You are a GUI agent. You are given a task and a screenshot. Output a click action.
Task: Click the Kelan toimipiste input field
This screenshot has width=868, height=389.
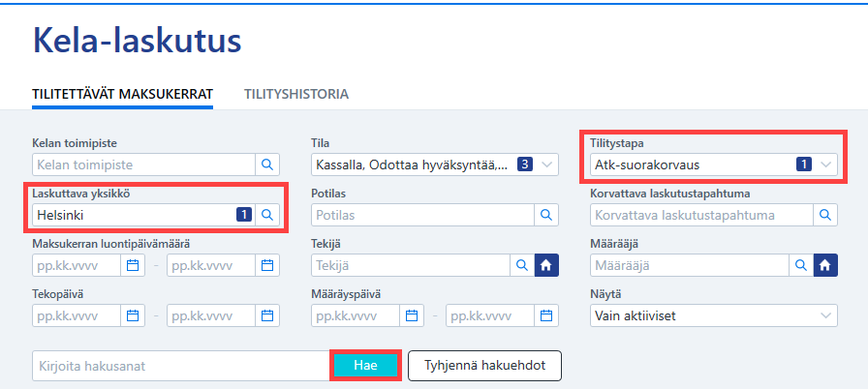144,165
